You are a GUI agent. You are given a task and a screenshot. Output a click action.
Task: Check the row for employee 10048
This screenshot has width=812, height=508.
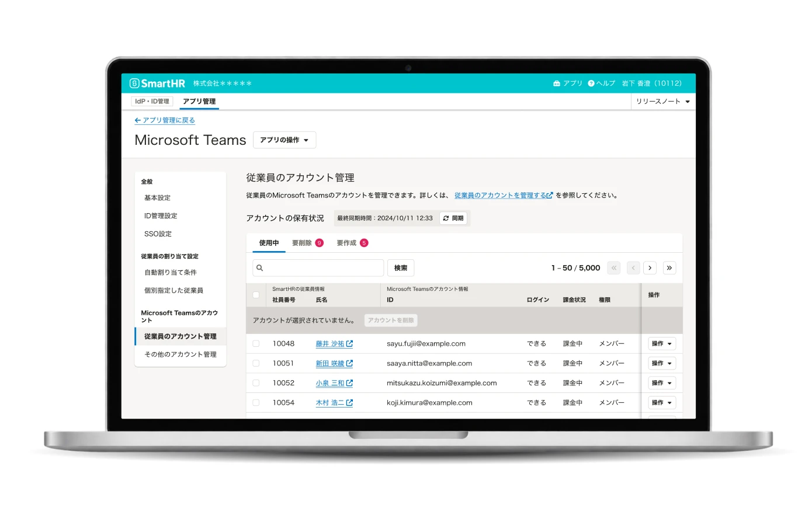256,344
